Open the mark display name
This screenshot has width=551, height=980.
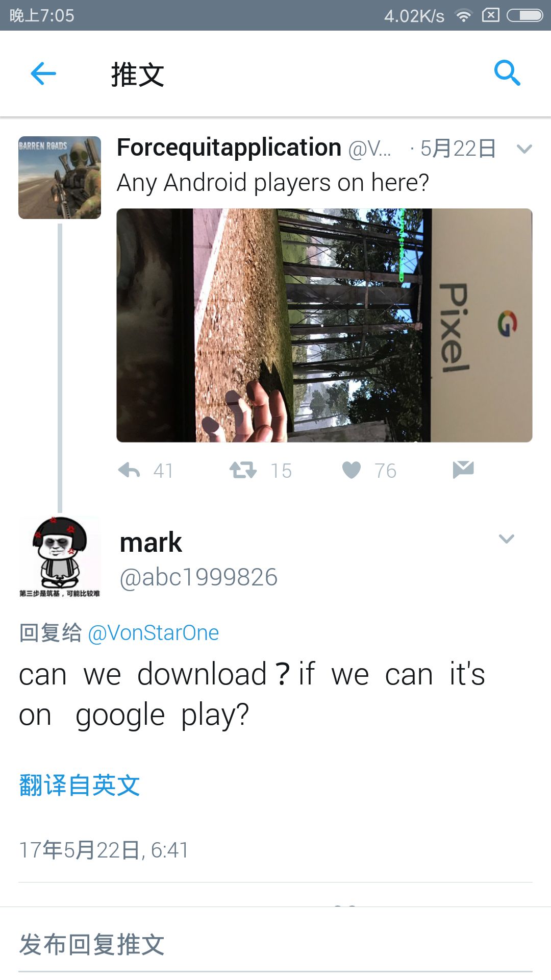point(151,543)
